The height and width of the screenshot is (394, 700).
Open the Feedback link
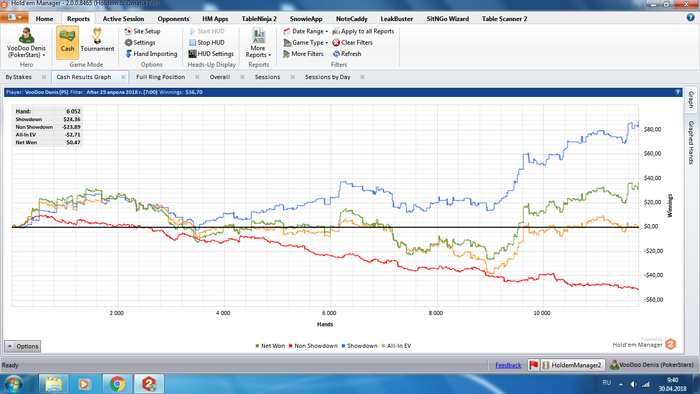click(x=508, y=365)
